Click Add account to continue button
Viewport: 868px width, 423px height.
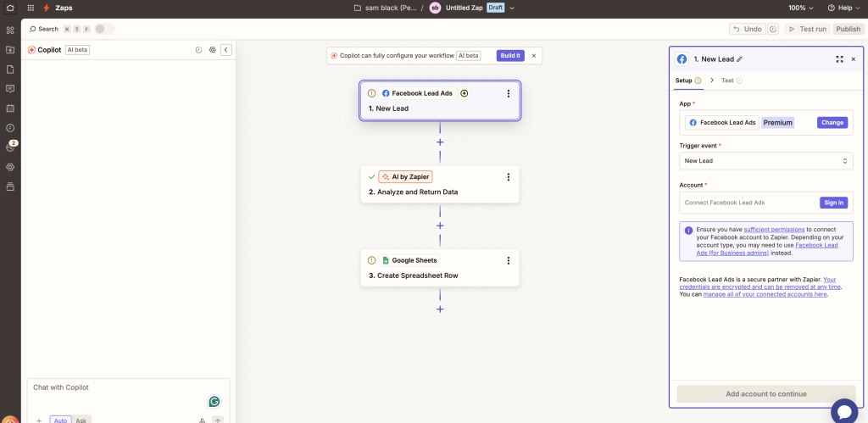[x=766, y=394]
